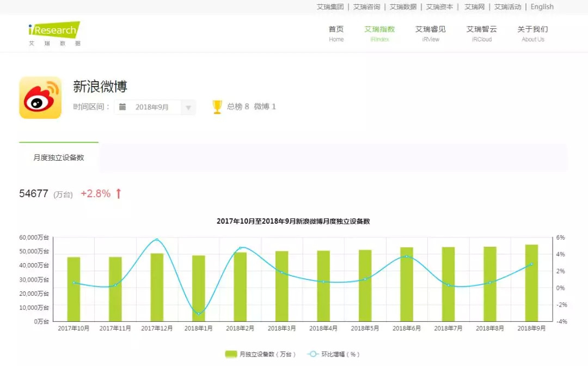Viewport: 588px width, 366px height.
Task: Click the 2017年12月 green bar
Action: 157,287
